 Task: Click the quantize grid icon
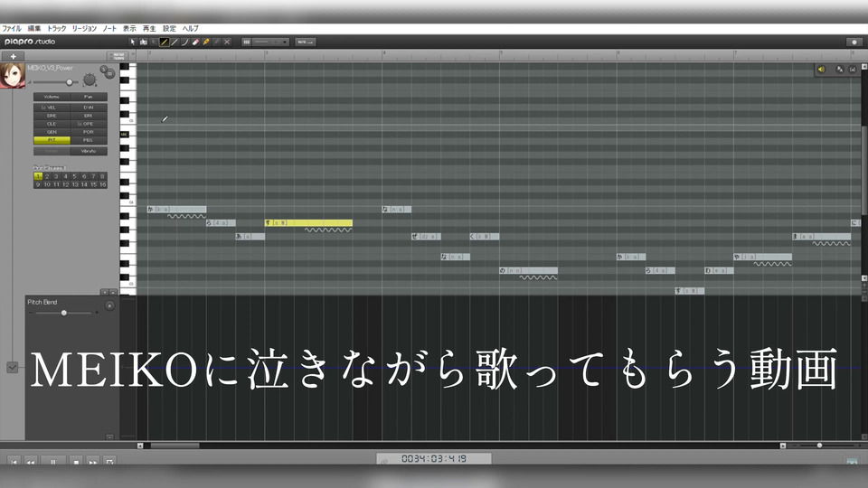(x=246, y=42)
